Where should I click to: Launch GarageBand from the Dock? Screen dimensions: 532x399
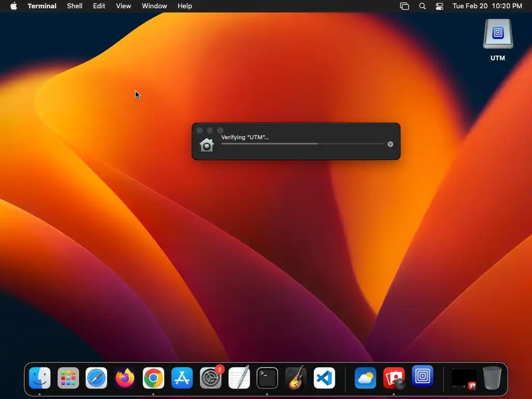(x=296, y=378)
